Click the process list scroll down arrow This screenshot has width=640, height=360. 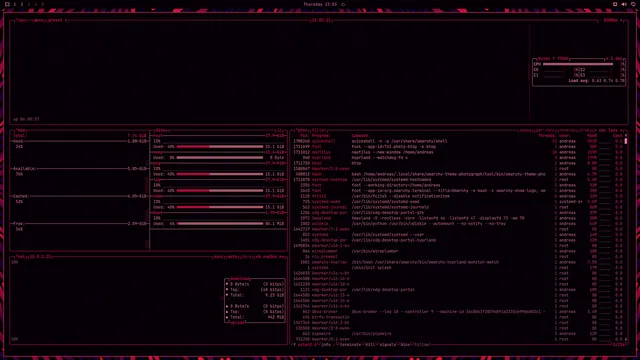pyautogui.click(x=626, y=340)
